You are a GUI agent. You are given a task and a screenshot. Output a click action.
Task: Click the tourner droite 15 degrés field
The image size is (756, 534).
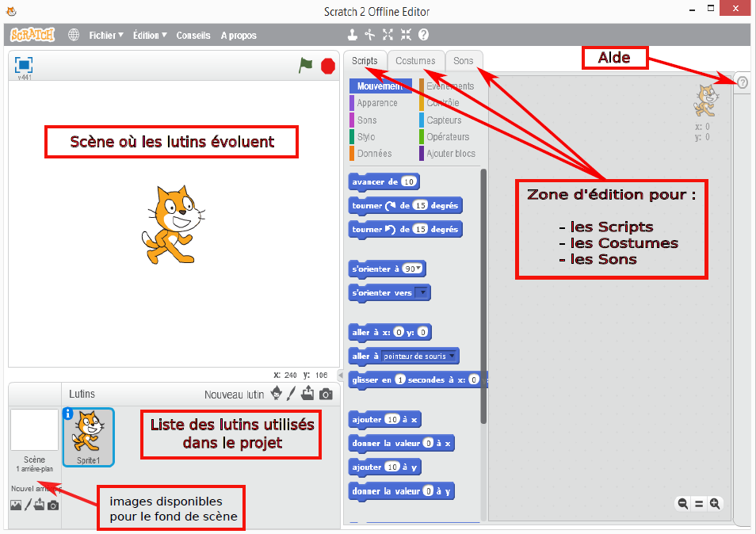(421, 205)
